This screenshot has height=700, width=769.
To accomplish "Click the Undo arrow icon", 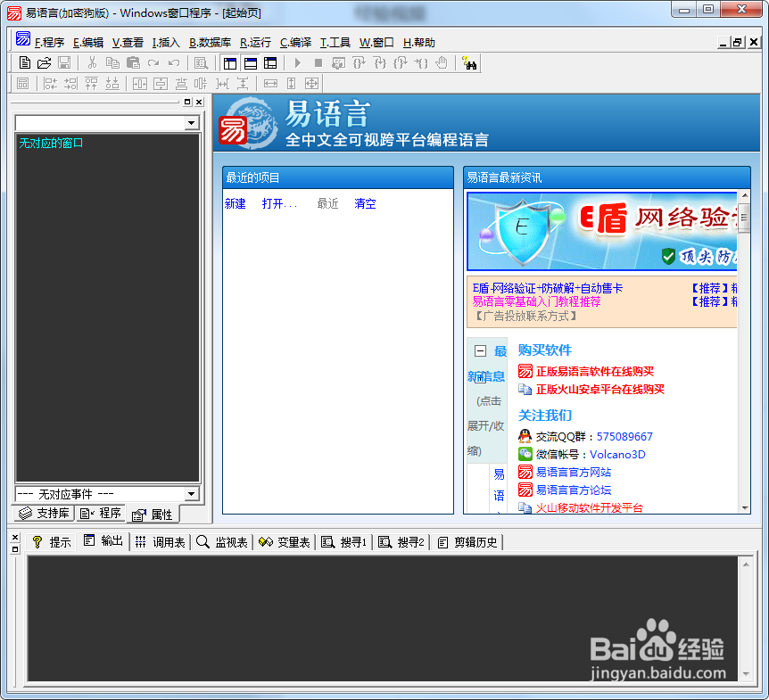I will coord(174,62).
